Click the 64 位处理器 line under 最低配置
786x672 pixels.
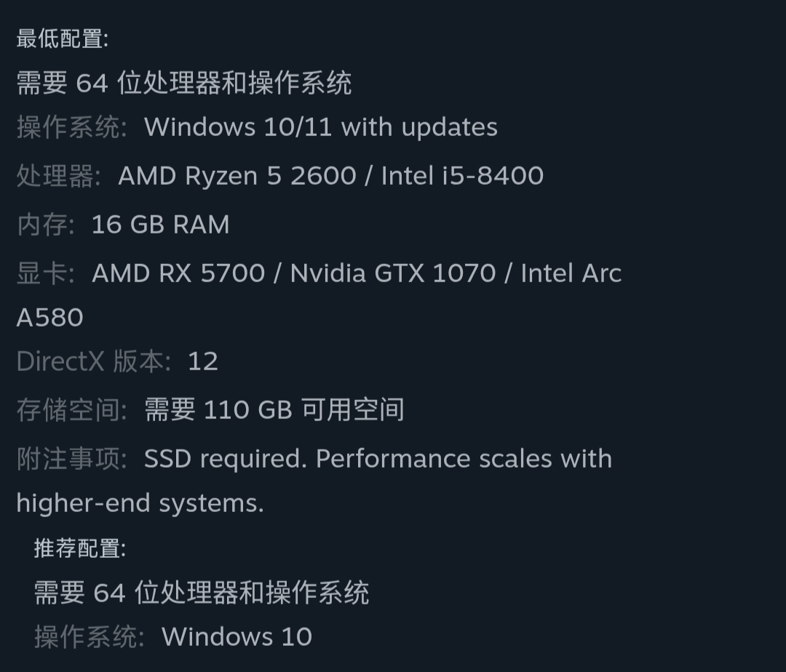(184, 83)
